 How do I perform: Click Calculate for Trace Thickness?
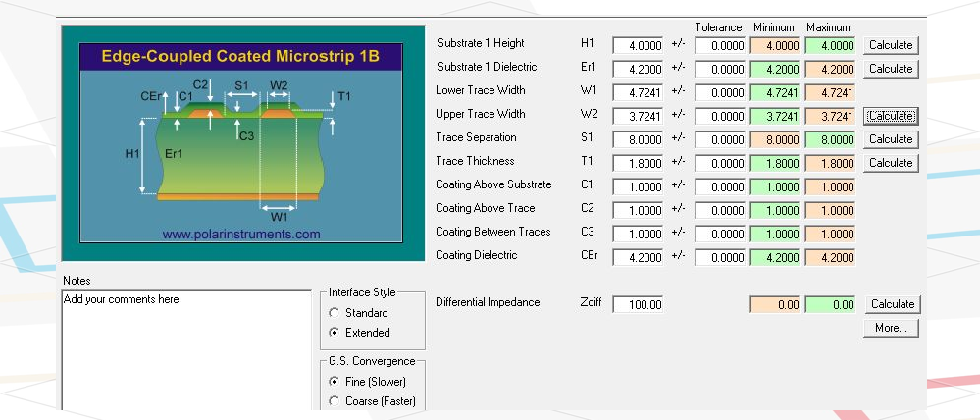891,163
